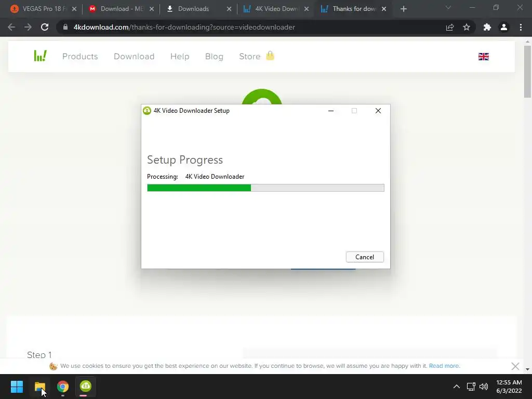Open a new tab with the plus icon
Viewport: 532px width, 399px height.
403,9
